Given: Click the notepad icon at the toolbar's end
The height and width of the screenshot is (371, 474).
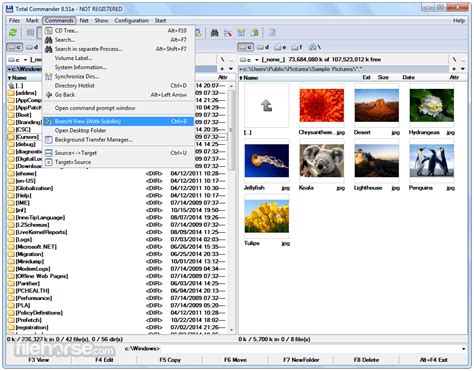Looking at the screenshot, I should pos(272,33).
